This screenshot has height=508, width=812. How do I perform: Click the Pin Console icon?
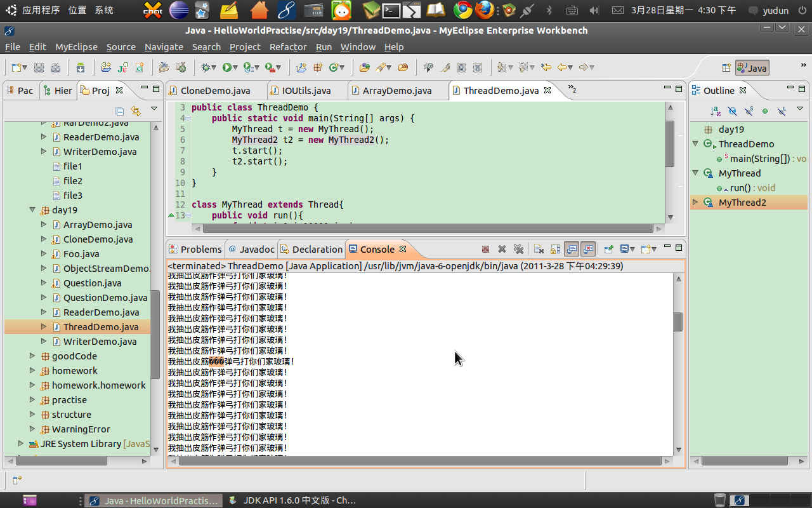607,250
